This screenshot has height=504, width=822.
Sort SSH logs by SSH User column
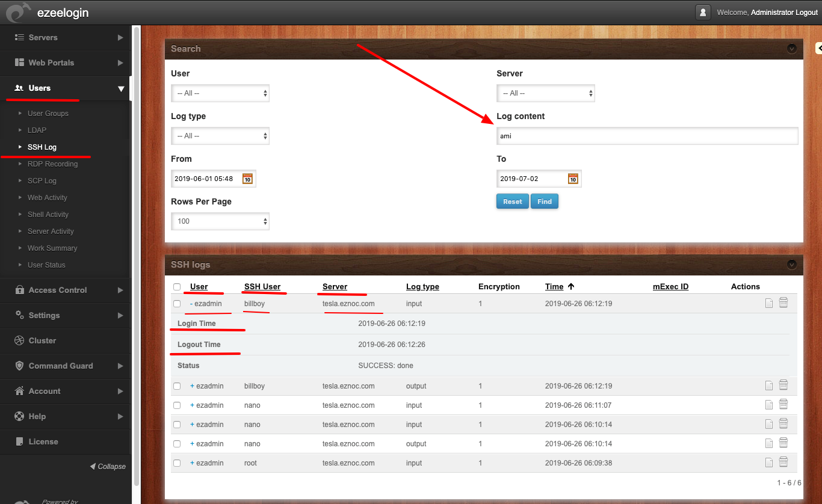coord(262,287)
